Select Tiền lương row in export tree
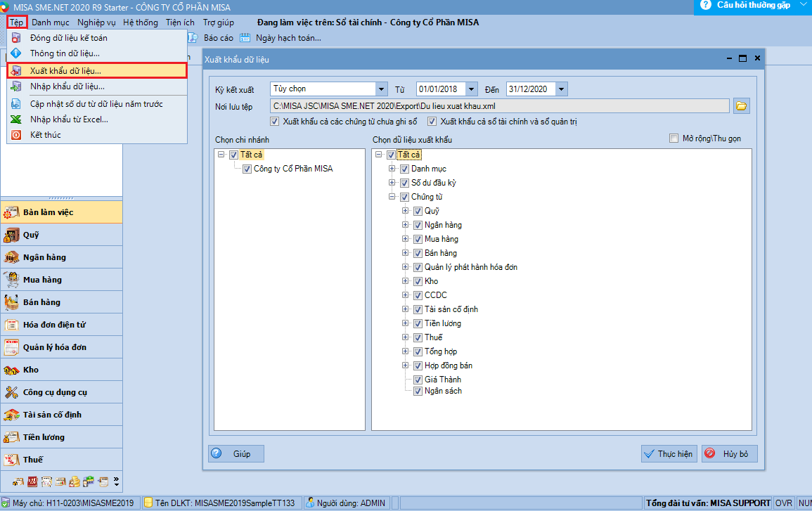 443,323
